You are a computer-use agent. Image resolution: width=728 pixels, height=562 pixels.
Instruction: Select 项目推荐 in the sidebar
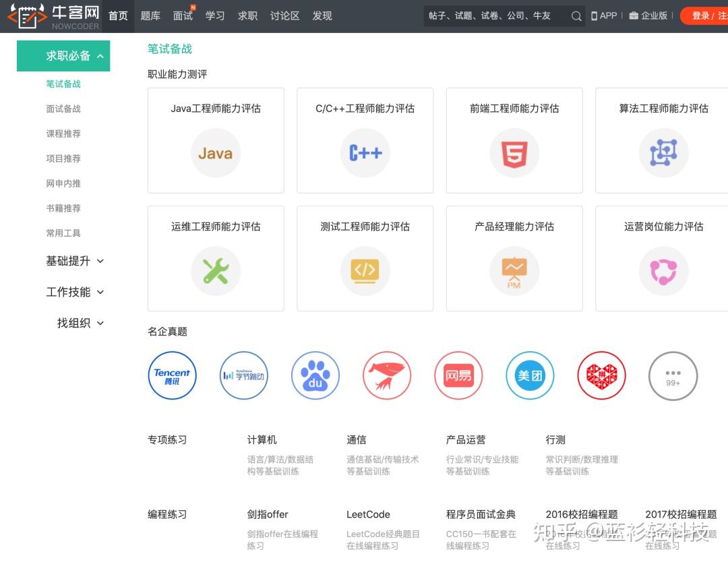(63, 158)
